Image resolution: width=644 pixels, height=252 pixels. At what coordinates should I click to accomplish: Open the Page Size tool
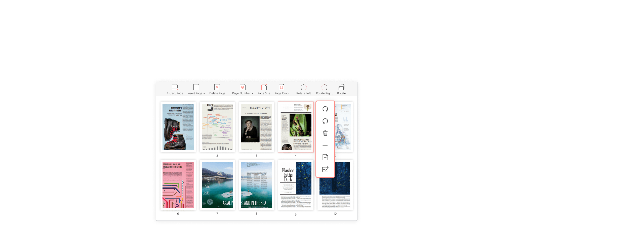264,89
